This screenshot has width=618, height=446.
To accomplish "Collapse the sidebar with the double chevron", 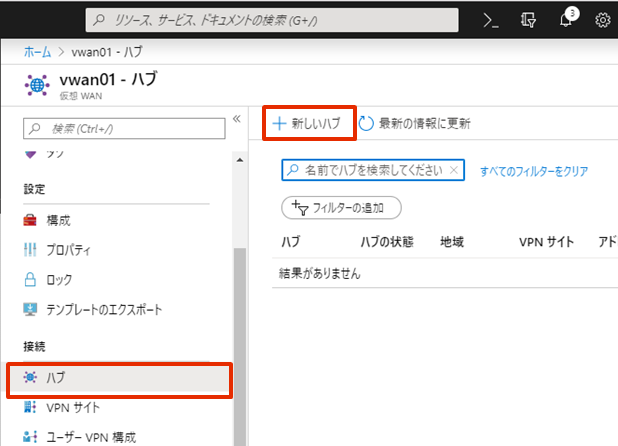I will pyautogui.click(x=236, y=119).
